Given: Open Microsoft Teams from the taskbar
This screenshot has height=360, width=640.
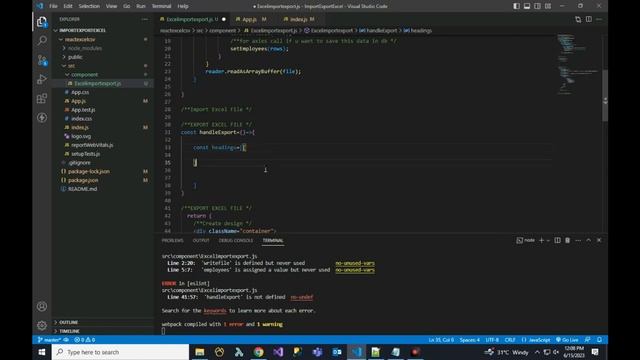Looking at the screenshot, I should (x=317, y=352).
